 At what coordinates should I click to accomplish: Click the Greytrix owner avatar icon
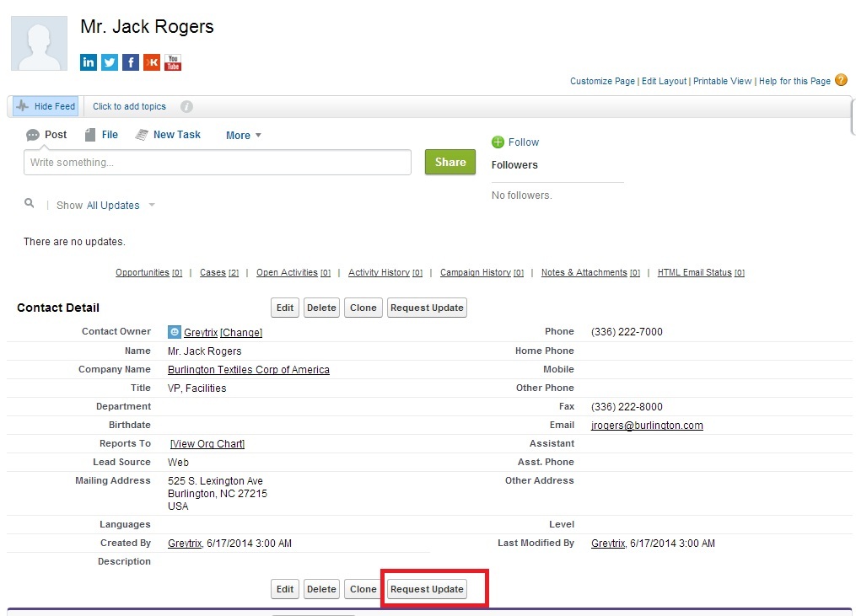click(174, 332)
